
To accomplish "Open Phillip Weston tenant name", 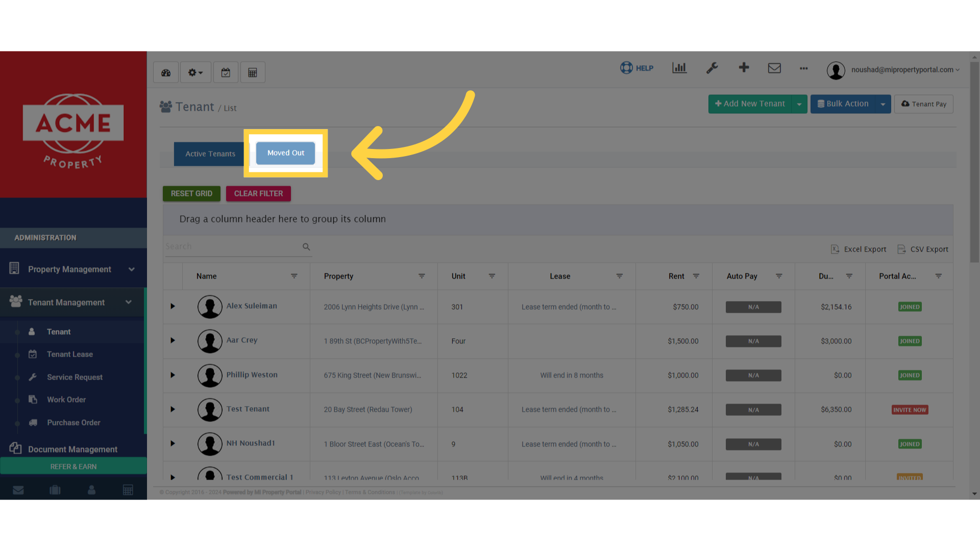I will click(x=252, y=375).
